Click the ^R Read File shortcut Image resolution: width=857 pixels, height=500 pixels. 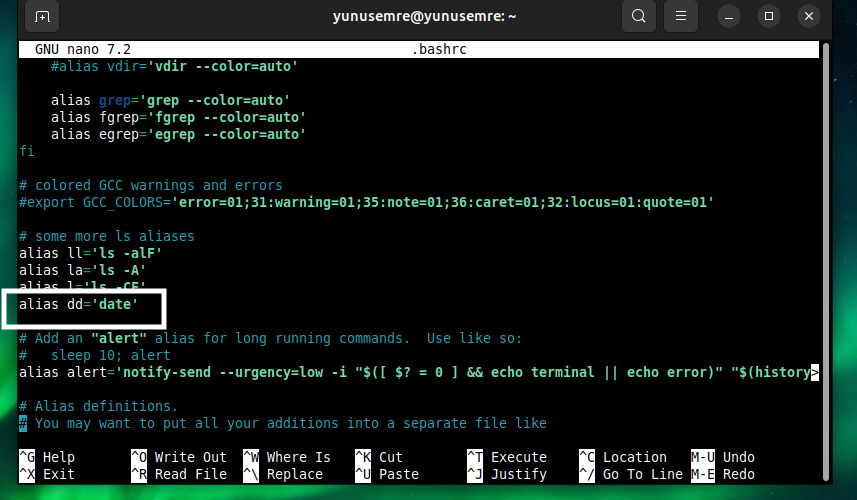coord(178,474)
